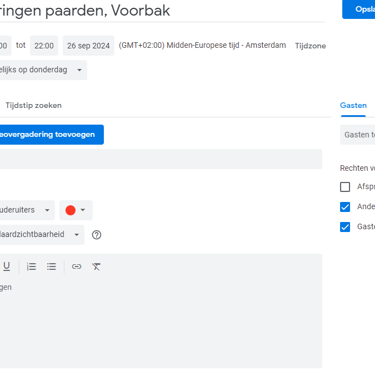Screen dimensions: 375x375
Task: Click the Midden-Europese tijd - Amsterdam text
Action: tap(226, 45)
